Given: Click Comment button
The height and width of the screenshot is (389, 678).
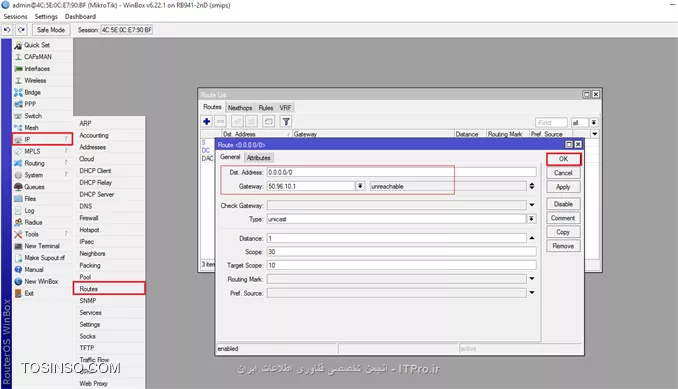Looking at the screenshot, I should 563,218.
